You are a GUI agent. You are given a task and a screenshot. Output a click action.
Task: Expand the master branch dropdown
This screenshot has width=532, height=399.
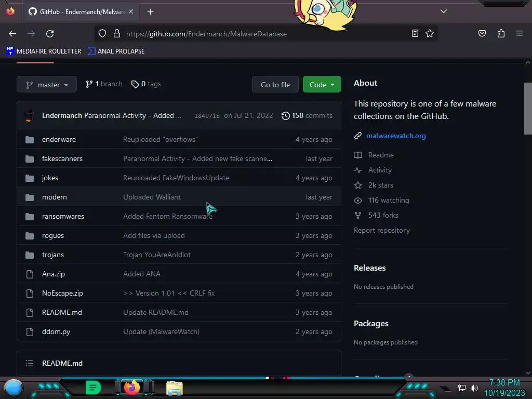point(47,85)
